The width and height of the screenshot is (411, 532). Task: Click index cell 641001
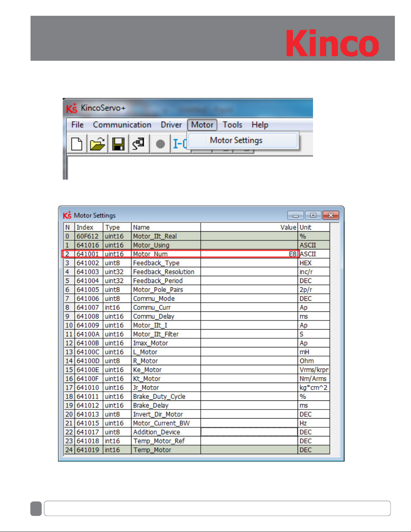89,254
